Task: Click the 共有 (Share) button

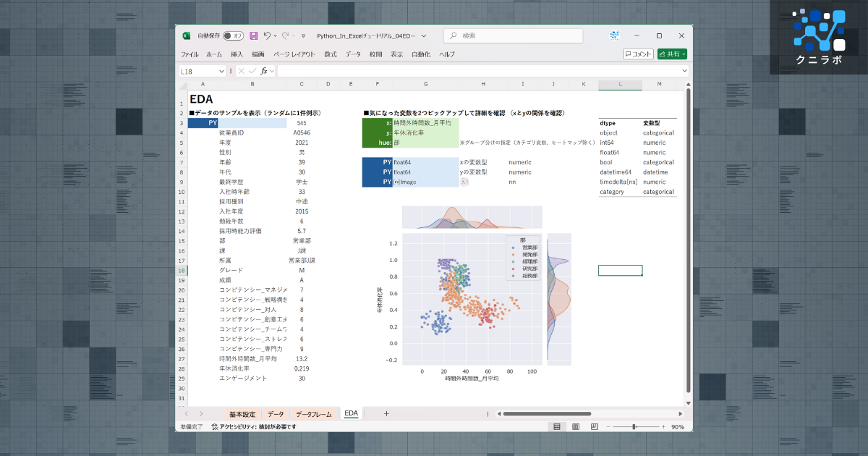Action: (x=672, y=54)
